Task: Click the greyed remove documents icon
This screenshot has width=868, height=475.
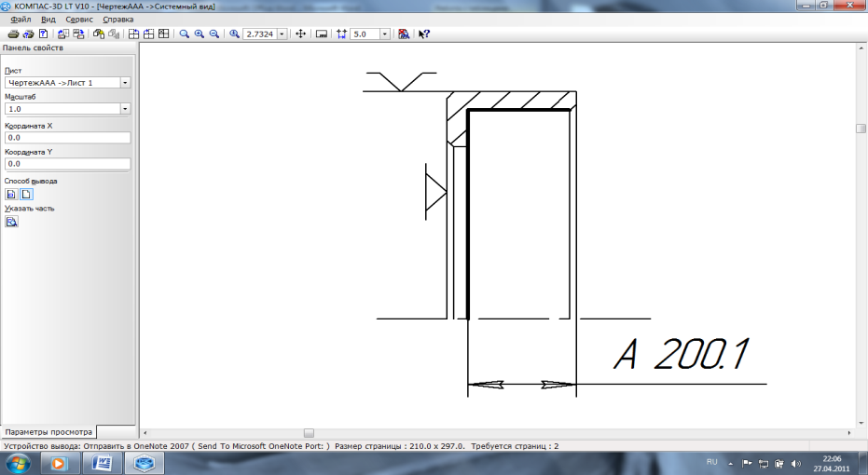Action: click(x=114, y=34)
